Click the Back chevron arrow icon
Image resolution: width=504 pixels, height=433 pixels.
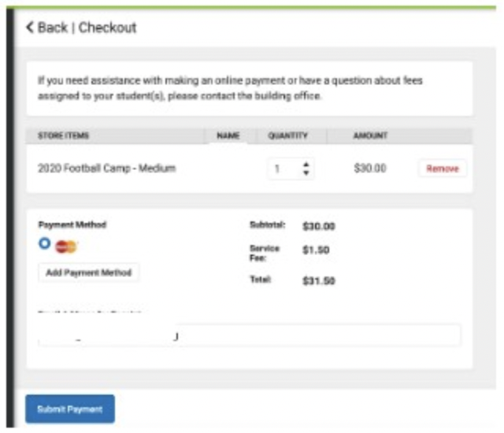[30, 28]
